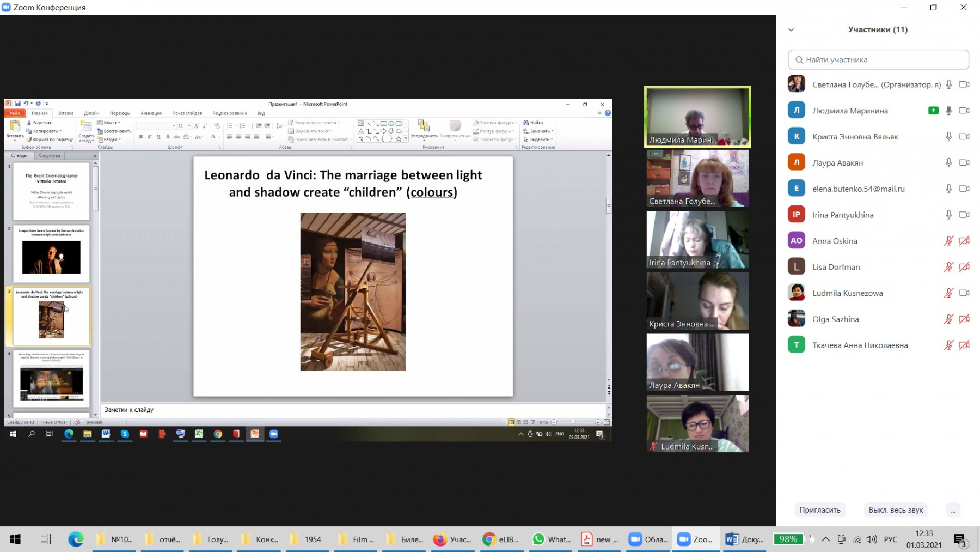Open Заменить dropdown arrow
Screen dimensions: 980x552
[552, 131]
